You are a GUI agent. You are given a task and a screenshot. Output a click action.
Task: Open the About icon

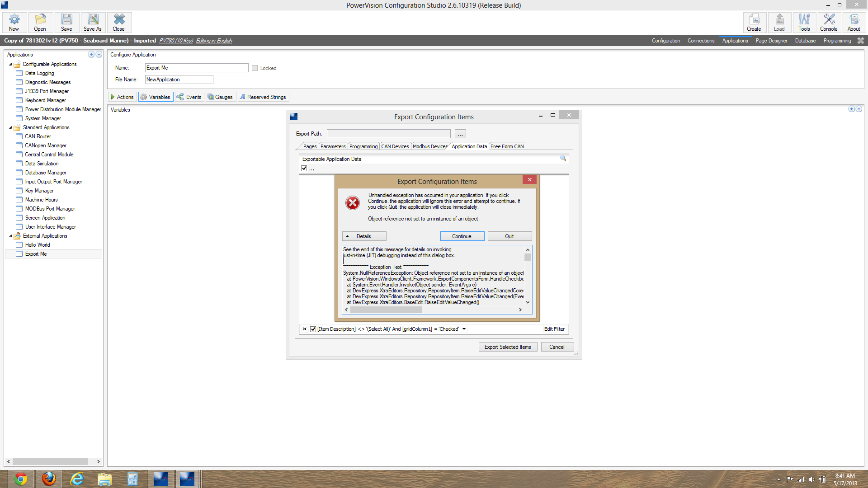[854, 22]
